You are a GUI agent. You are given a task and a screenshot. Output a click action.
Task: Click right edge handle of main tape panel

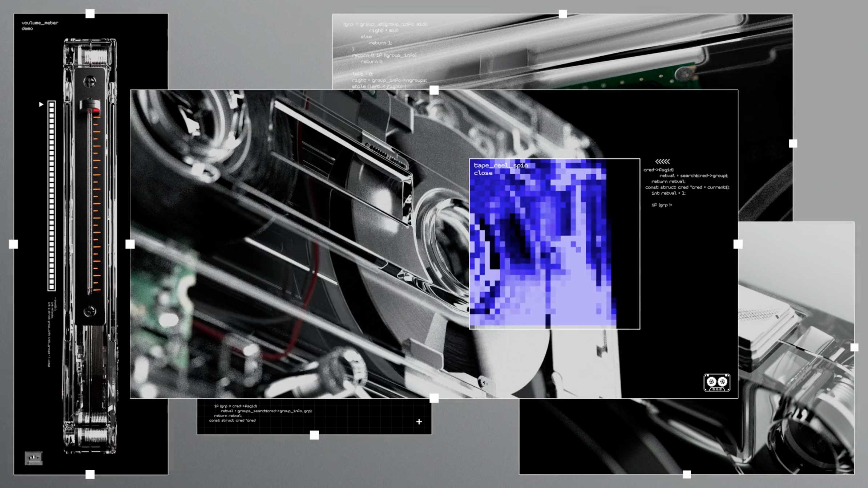click(738, 244)
